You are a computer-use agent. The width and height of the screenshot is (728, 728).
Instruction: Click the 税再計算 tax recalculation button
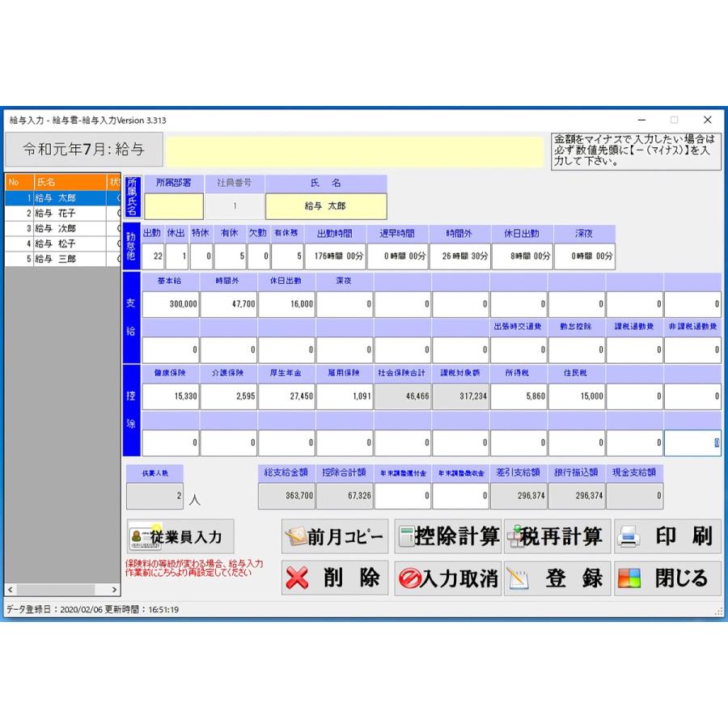click(x=557, y=536)
